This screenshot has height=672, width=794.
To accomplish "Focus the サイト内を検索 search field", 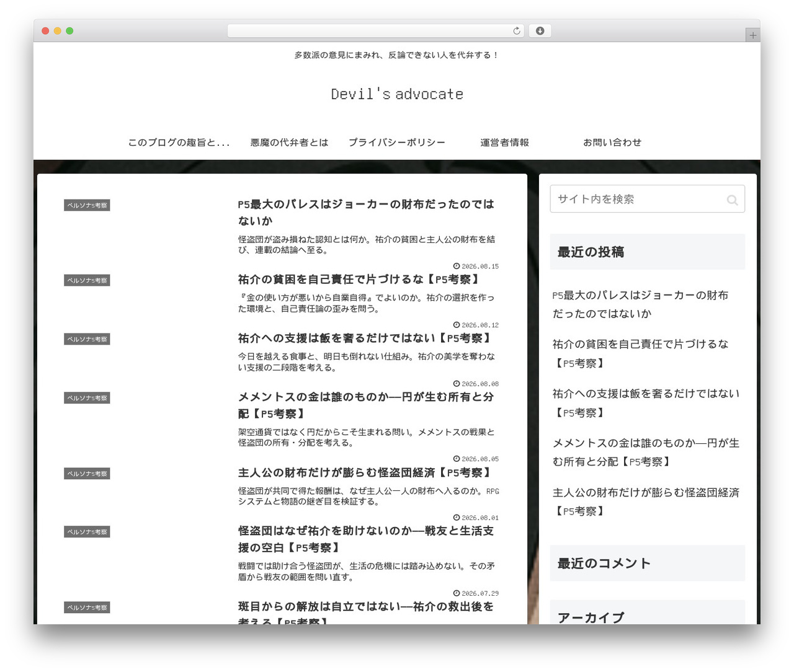I will [647, 199].
